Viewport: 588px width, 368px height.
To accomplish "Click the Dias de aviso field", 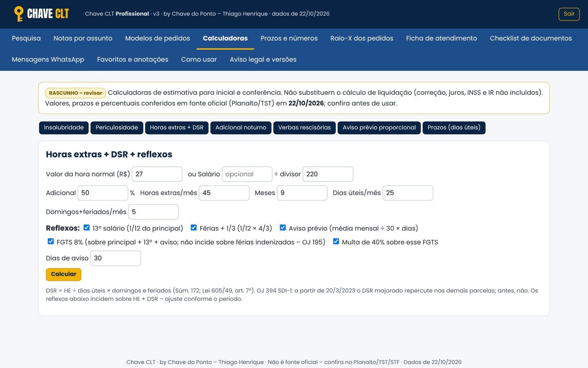I will pyautogui.click(x=116, y=258).
